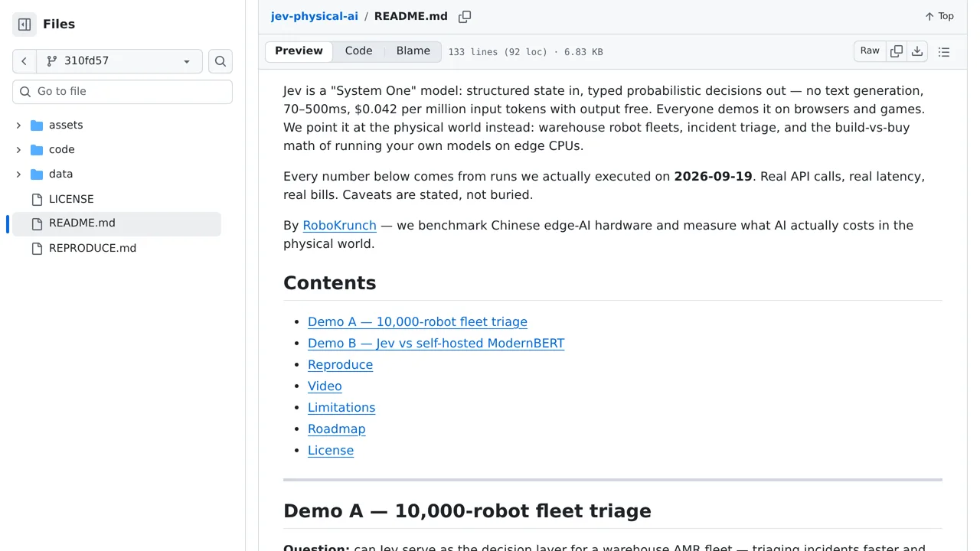980x551 pixels.
Task: Select README.md in the file tree
Action: pyautogui.click(x=116, y=223)
